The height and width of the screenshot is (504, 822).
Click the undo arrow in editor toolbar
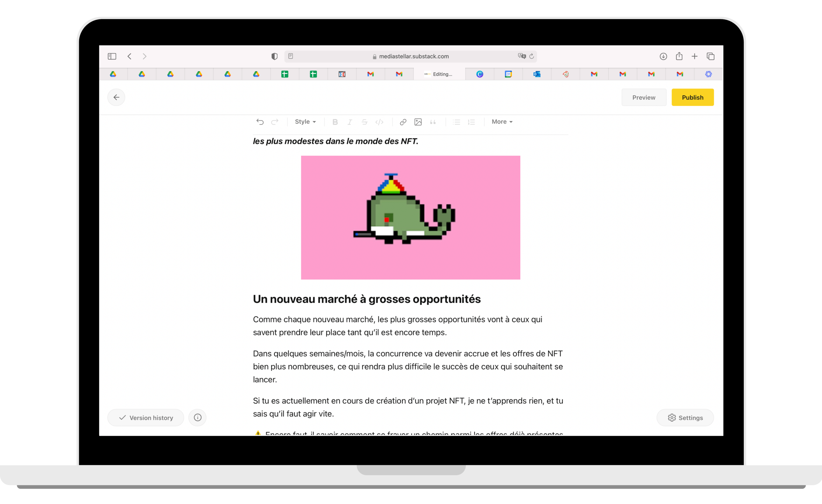(x=260, y=122)
